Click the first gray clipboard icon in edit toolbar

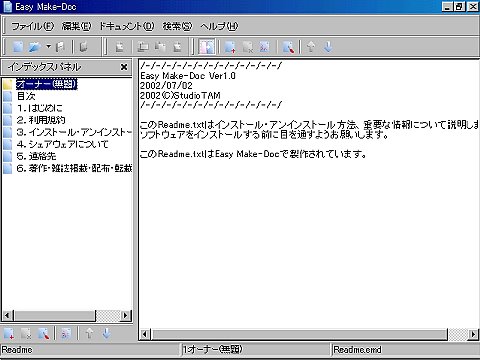119,47
